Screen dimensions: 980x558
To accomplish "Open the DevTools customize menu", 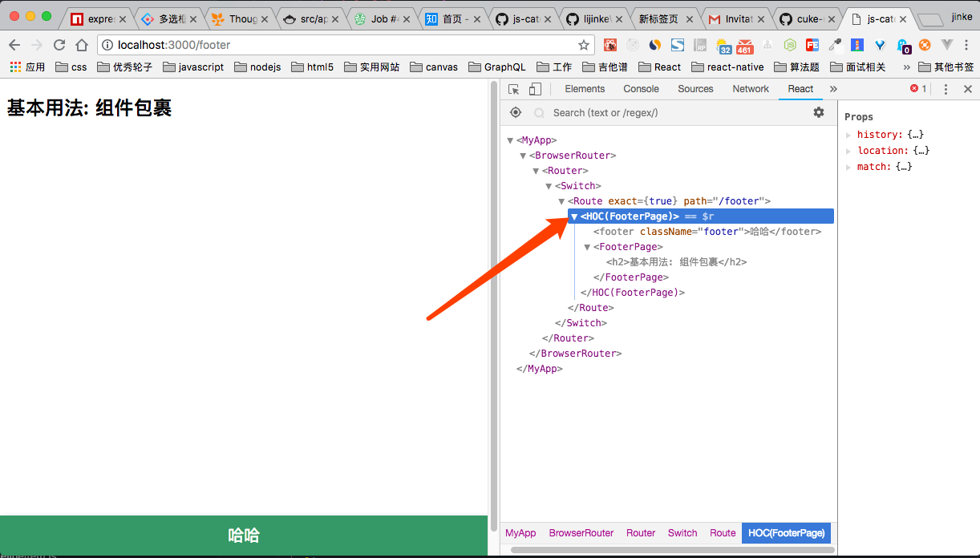I will point(946,89).
